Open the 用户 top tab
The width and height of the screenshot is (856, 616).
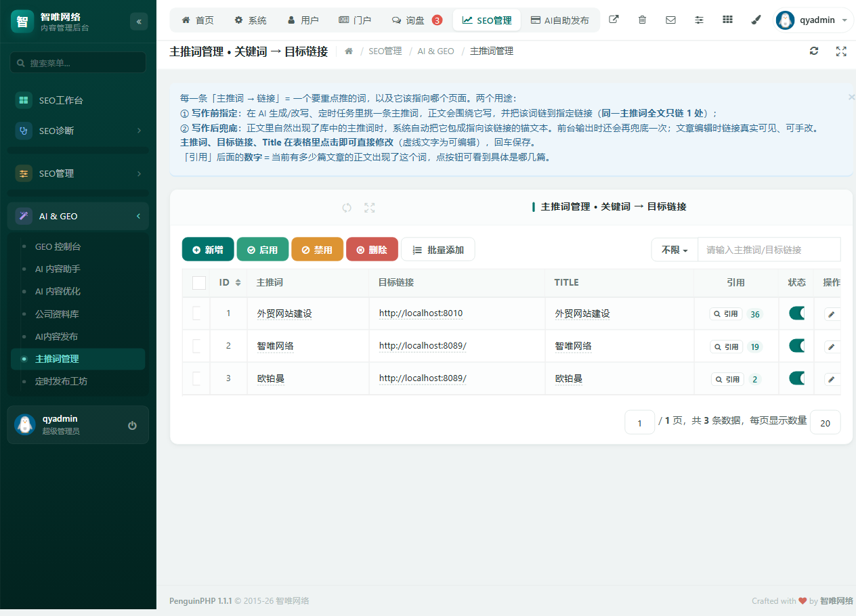pos(303,20)
